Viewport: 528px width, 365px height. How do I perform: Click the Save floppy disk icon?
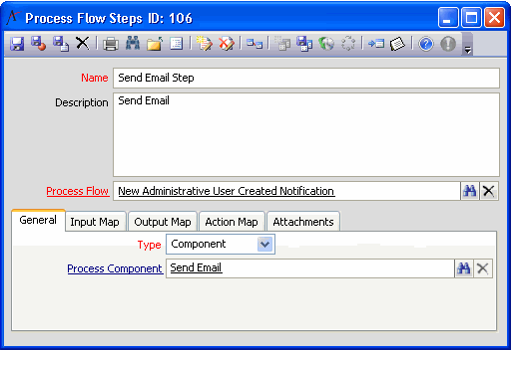(x=17, y=44)
